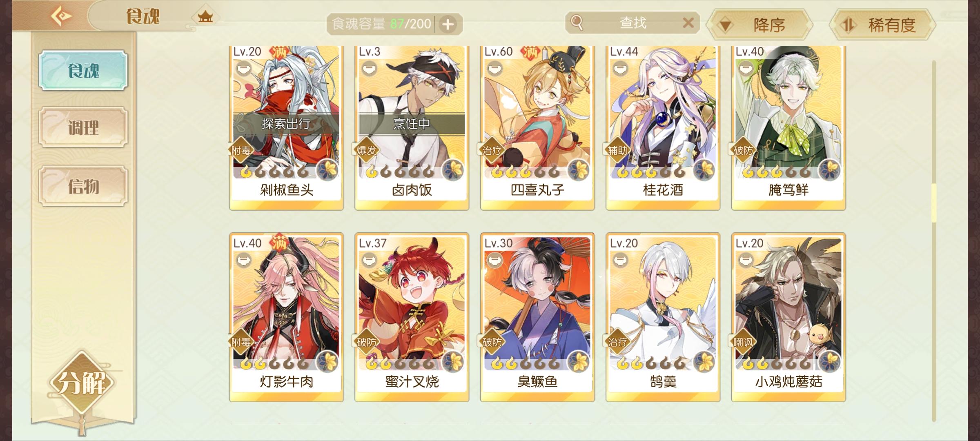Toggle the 降序 sort order
Screen dimensions: 980x441
click(x=759, y=25)
